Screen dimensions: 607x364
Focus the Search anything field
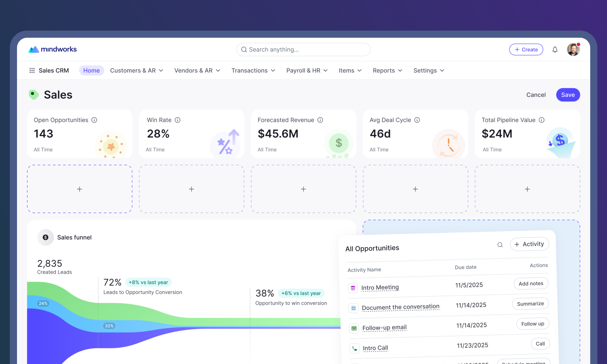(x=303, y=49)
